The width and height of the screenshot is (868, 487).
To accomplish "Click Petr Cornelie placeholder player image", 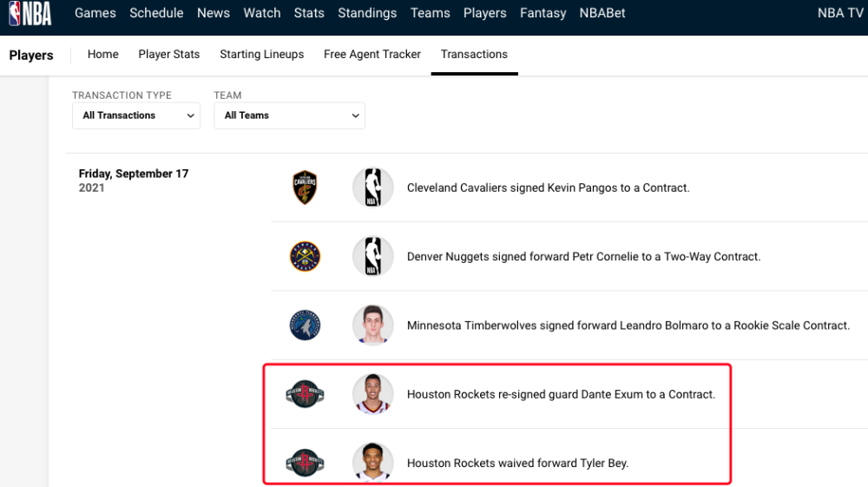I will point(373,256).
